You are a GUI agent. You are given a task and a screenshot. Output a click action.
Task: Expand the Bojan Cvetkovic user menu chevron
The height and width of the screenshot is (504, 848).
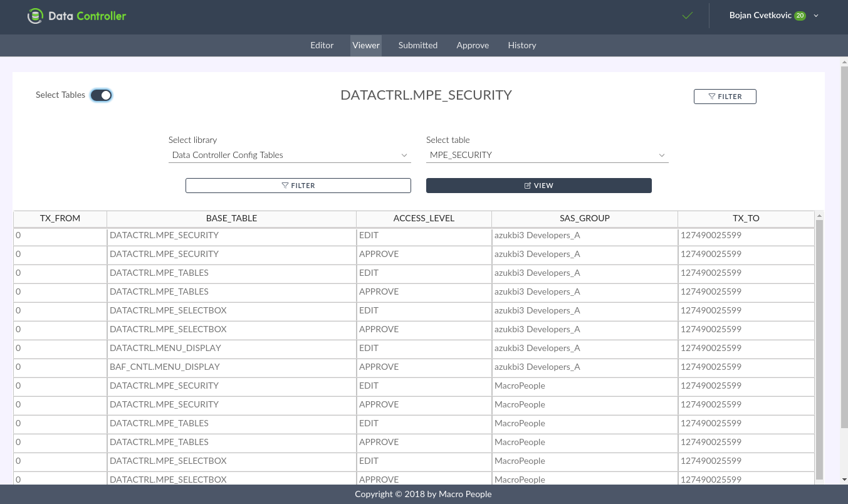point(816,16)
